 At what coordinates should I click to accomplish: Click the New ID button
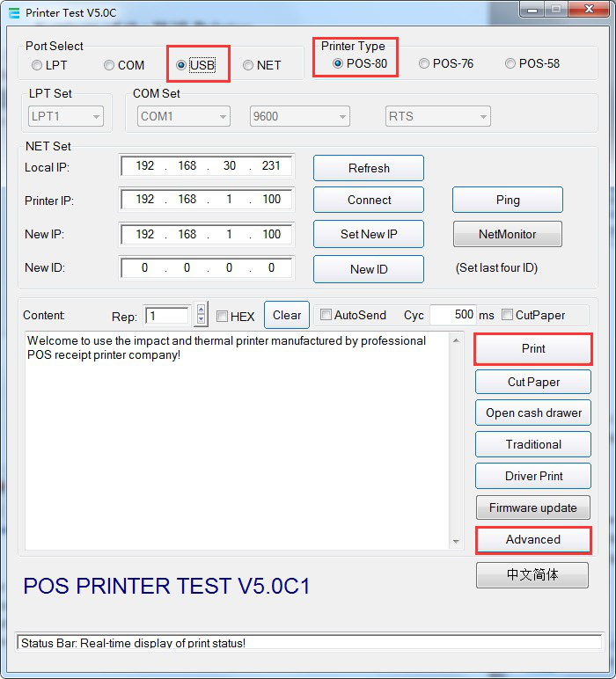pyautogui.click(x=369, y=269)
